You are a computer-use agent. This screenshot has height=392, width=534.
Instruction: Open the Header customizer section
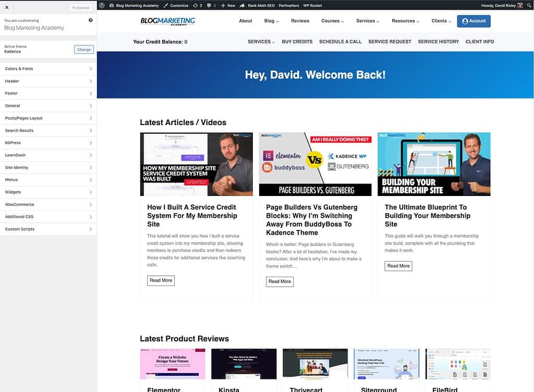coord(48,81)
